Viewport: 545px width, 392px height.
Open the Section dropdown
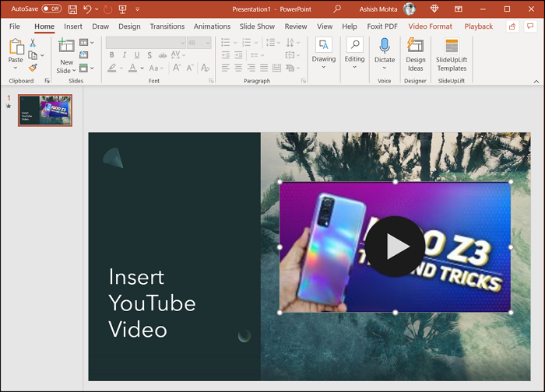[x=86, y=68]
